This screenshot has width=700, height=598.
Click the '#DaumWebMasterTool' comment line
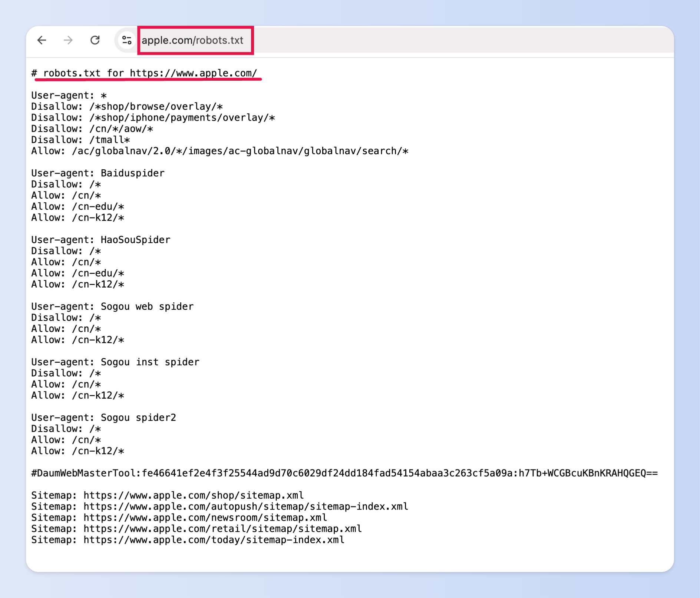pyautogui.click(x=344, y=474)
